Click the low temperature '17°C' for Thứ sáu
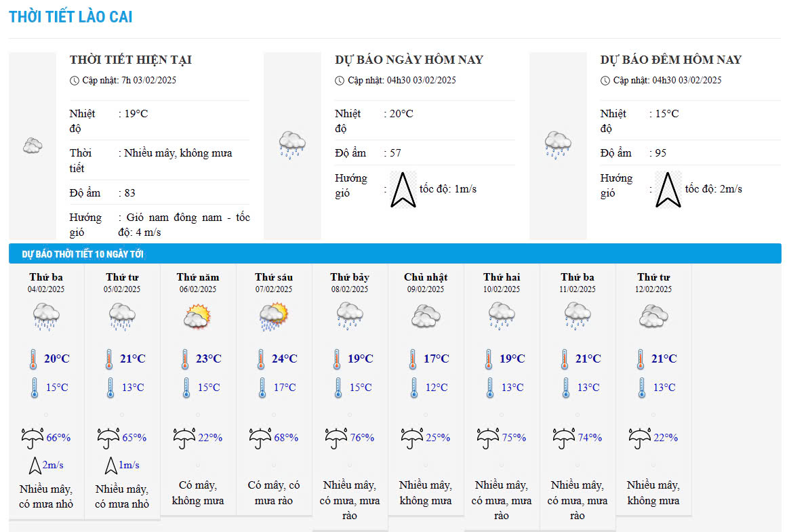This screenshot has width=789, height=532. point(285,388)
